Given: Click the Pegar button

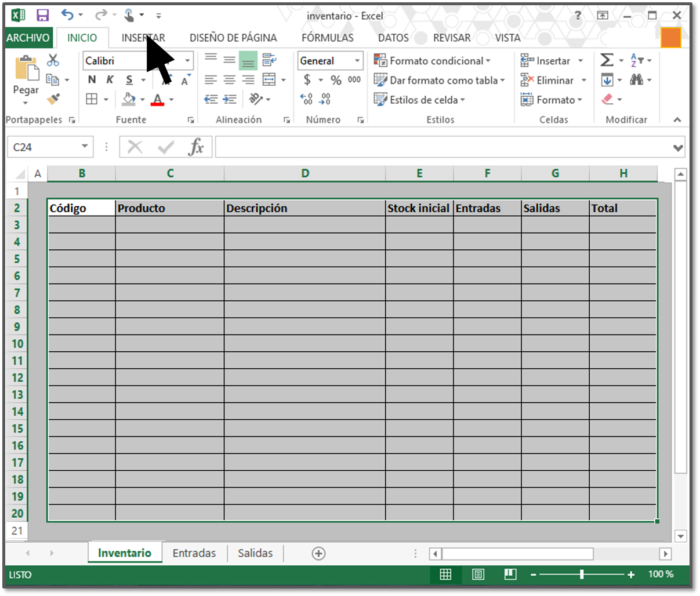Looking at the screenshot, I should pos(25,81).
